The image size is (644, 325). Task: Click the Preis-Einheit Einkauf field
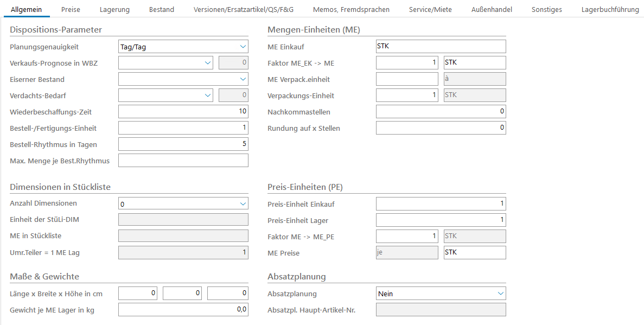(441, 204)
